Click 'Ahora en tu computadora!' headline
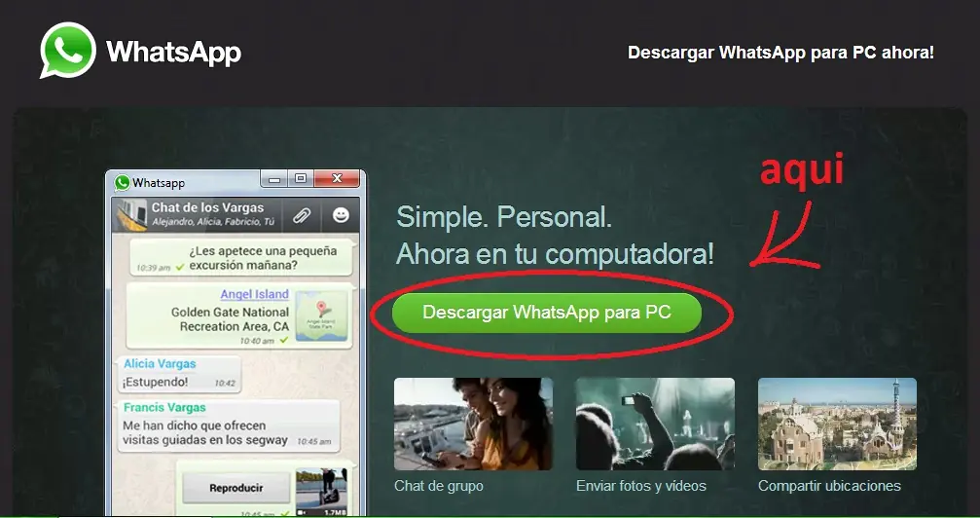 click(x=555, y=255)
